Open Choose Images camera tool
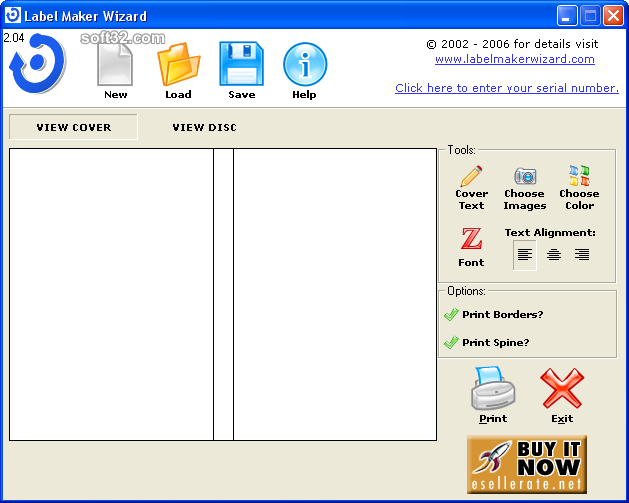Image resolution: width=629 pixels, height=503 pixels. tap(525, 188)
